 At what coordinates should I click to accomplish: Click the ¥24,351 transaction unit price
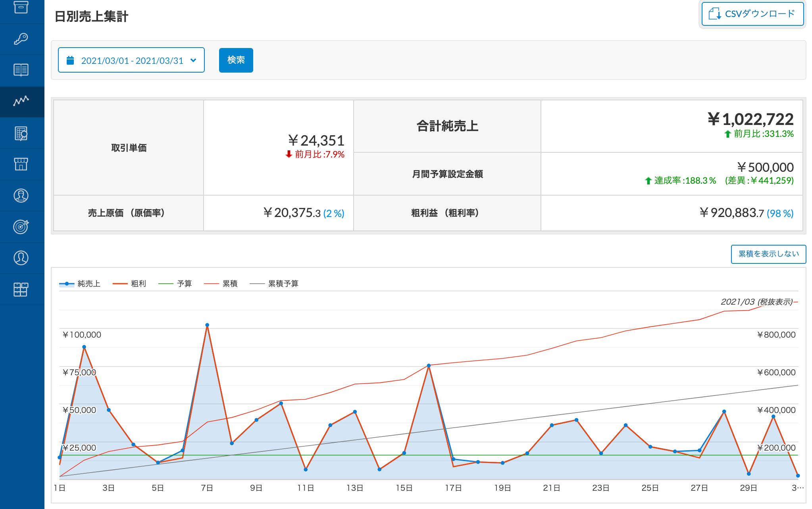pyautogui.click(x=316, y=140)
